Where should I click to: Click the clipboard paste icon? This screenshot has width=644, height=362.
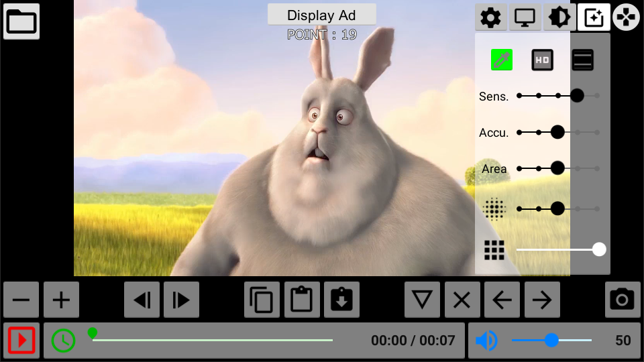point(302,300)
